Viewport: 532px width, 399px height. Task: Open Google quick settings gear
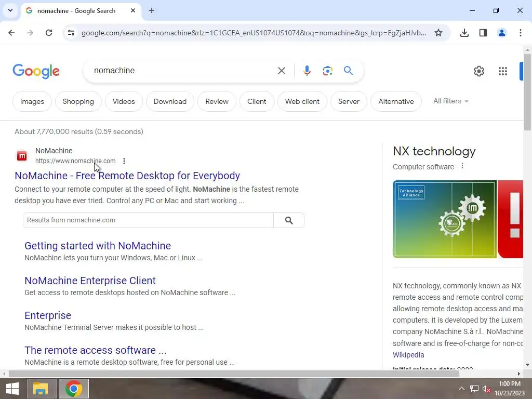point(478,71)
